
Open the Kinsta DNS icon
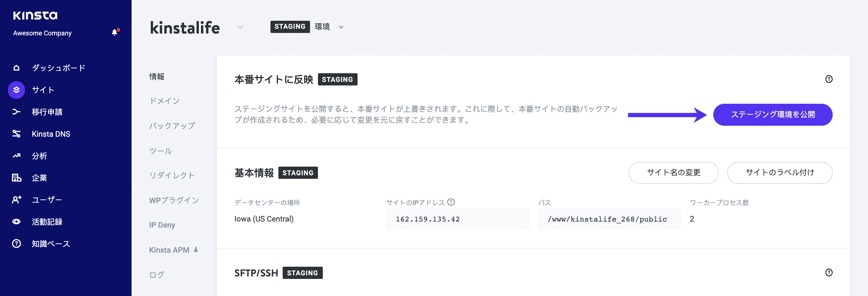[x=16, y=134]
